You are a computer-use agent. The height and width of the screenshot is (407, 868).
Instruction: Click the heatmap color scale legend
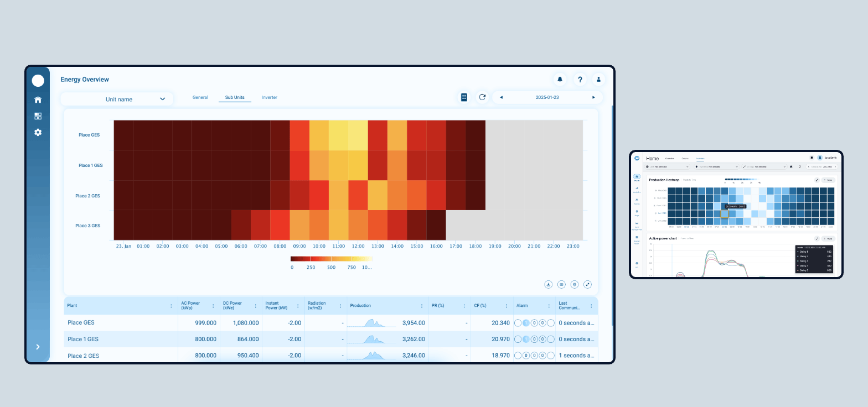pyautogui.click(x=331, y=259)
